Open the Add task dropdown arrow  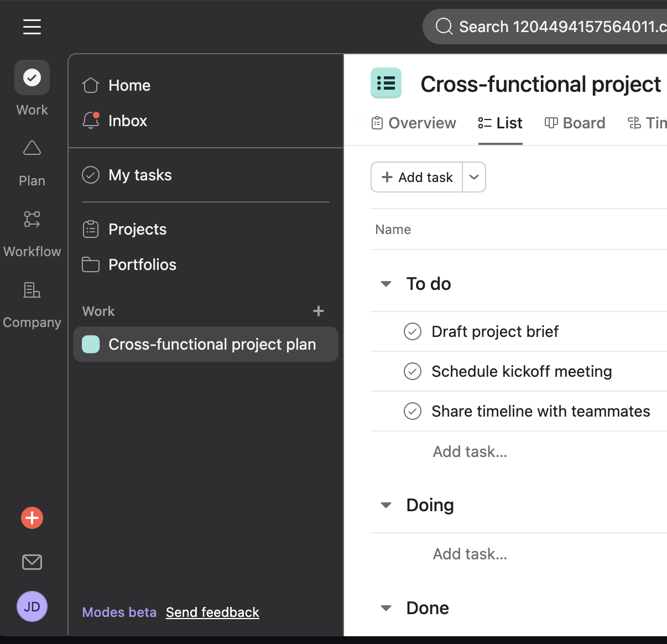[474, 177]
